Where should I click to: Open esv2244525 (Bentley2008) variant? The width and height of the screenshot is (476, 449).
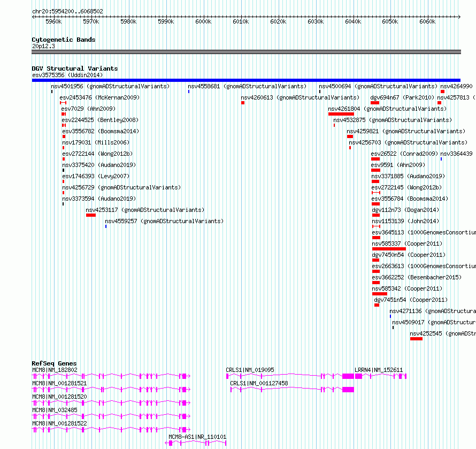100,120
